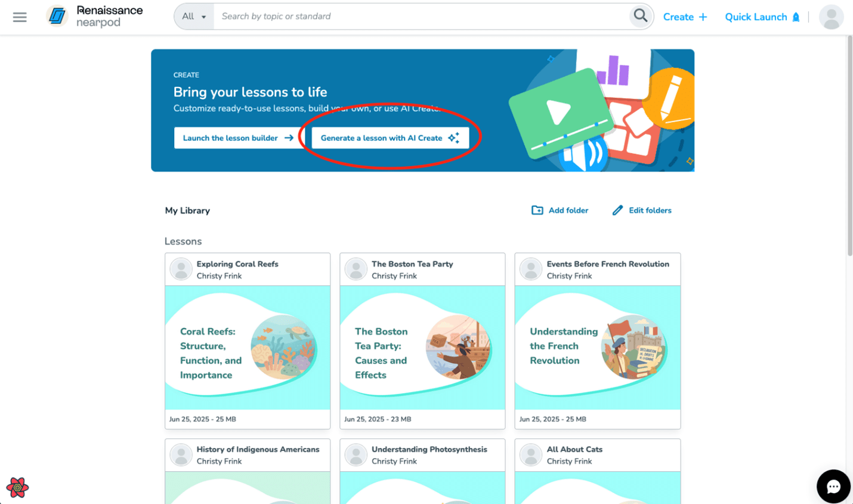This screenshot has width=853, height=504.
Task: Click the search magnifying glass icon
Action: [x=640, y=16]
